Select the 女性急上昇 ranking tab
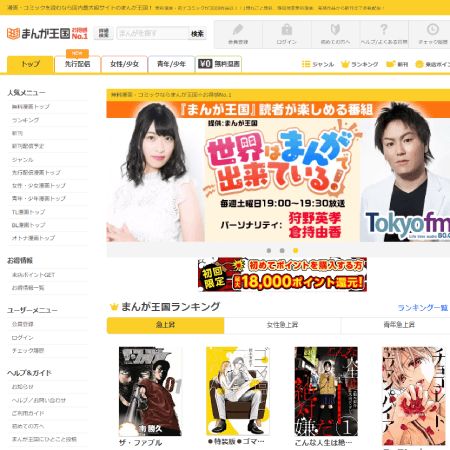 click(x=282, y=325)
